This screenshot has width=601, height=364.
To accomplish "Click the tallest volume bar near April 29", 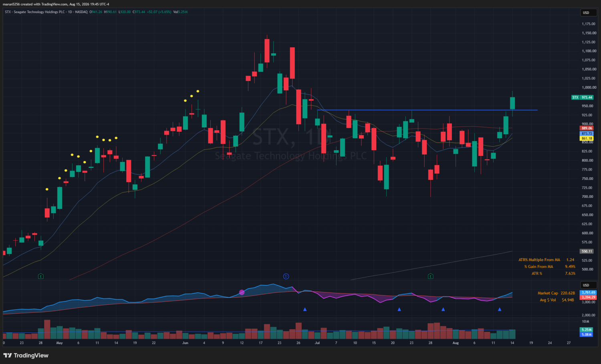I will 47,329.
